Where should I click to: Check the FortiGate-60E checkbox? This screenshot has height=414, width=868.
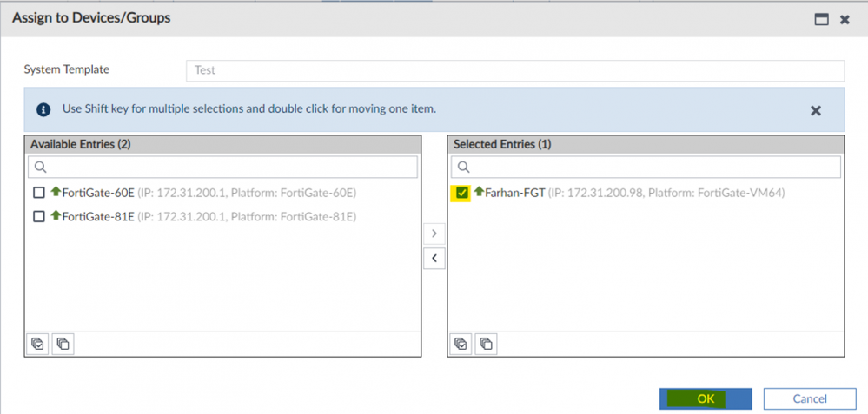coord(38,193)
